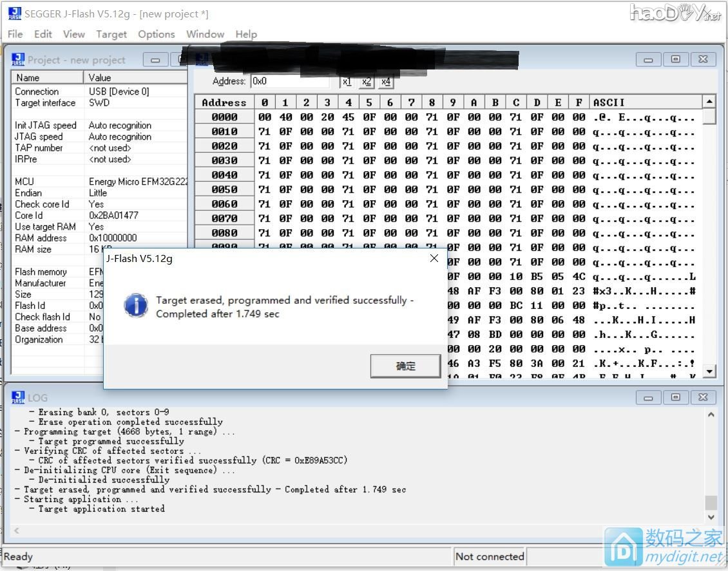728x571 pixels.
Task: Switch hex view to x4 width
Action: click(386, 82)
